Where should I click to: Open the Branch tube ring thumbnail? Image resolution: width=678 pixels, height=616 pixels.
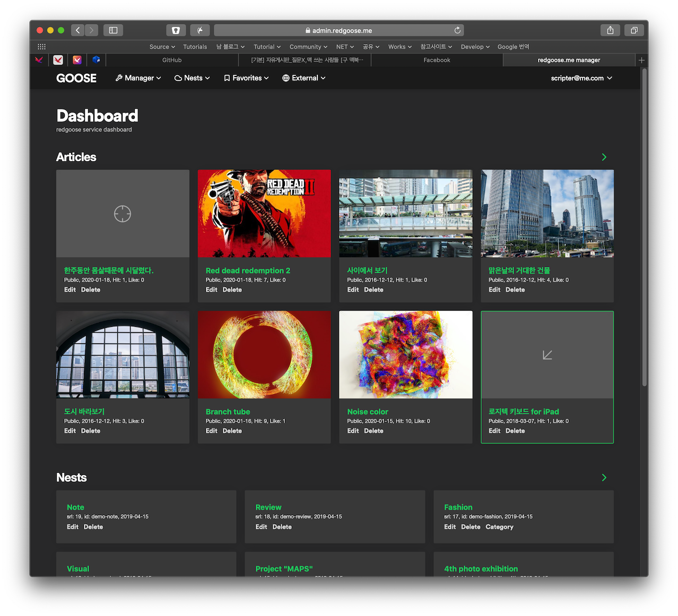[264, 354]
